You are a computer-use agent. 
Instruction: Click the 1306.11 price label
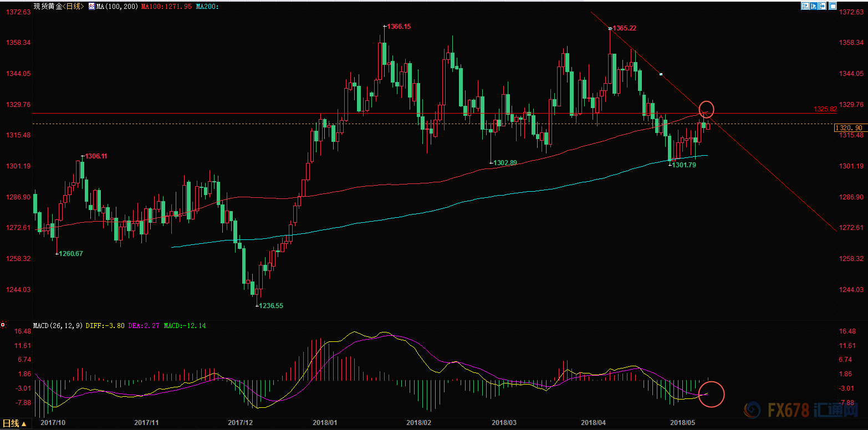coord(96,156)
